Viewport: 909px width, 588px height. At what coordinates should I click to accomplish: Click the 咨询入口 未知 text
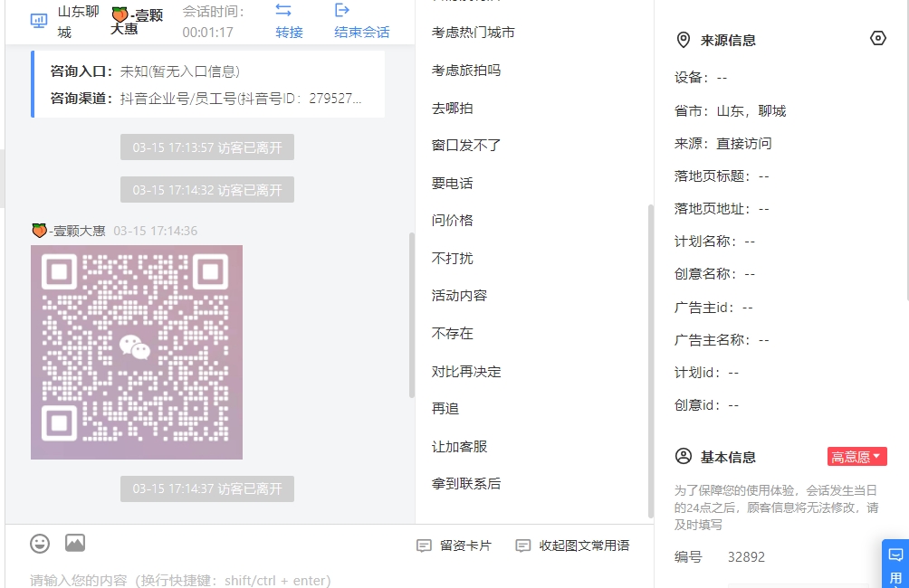(145, 71)
